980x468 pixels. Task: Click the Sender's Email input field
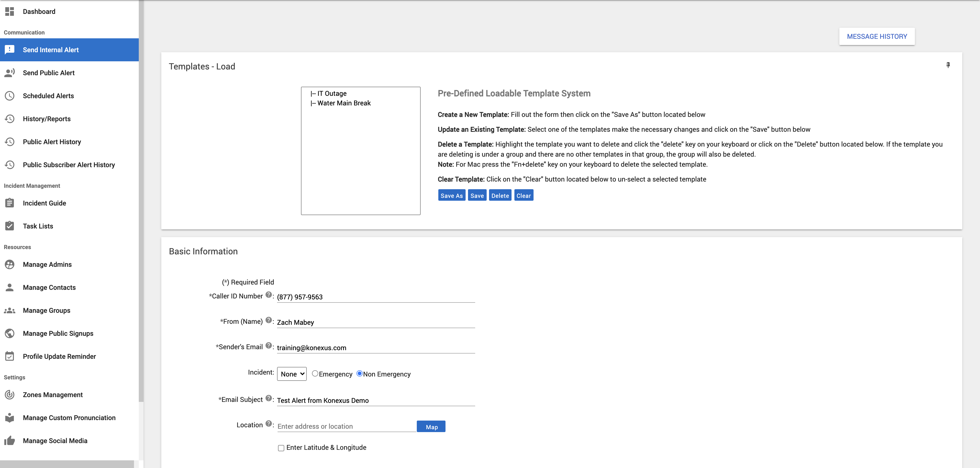376,348
